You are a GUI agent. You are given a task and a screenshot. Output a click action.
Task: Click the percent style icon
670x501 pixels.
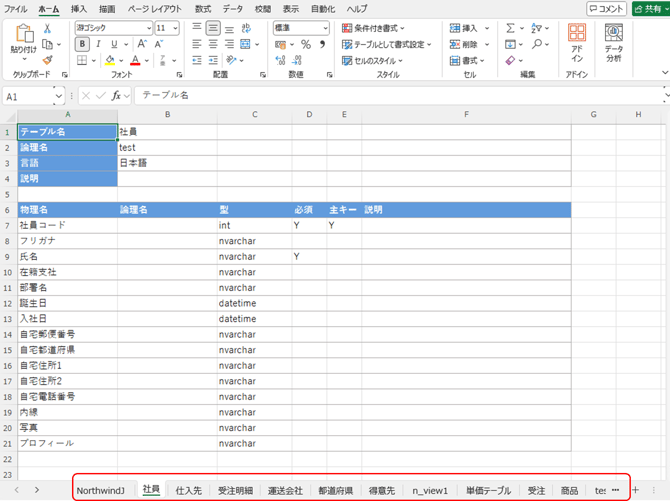pyautogui.click(x=306, y=45)
